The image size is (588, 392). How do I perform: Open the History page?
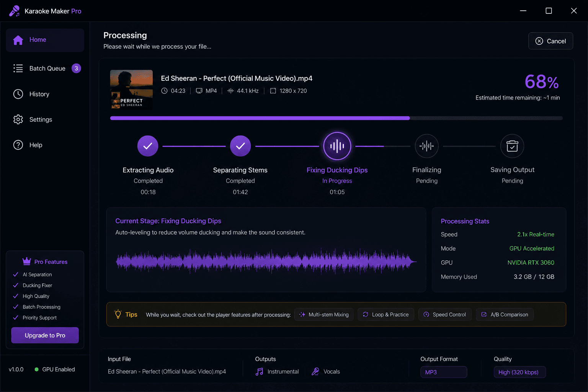pyautogui.click(x=45, y=94)
